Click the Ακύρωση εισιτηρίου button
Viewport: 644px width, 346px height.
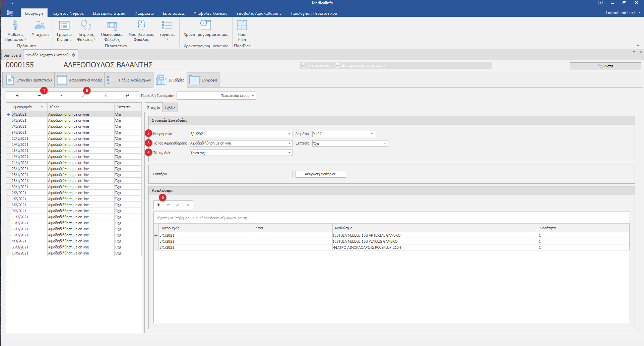click(320, 174)
